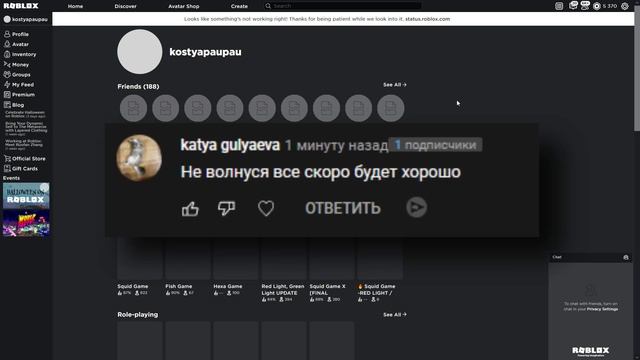Open the settings gear icon

coord(624,6)
